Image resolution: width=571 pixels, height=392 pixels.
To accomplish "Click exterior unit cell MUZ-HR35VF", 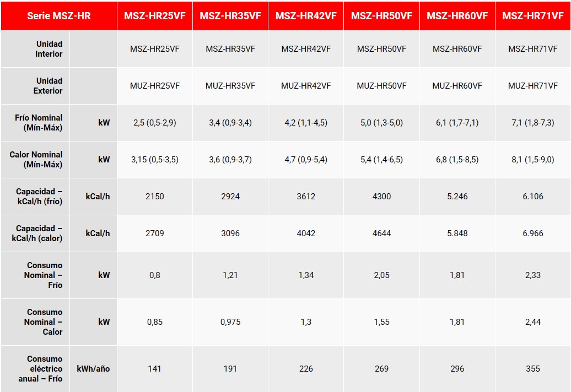I will [230, 86].
